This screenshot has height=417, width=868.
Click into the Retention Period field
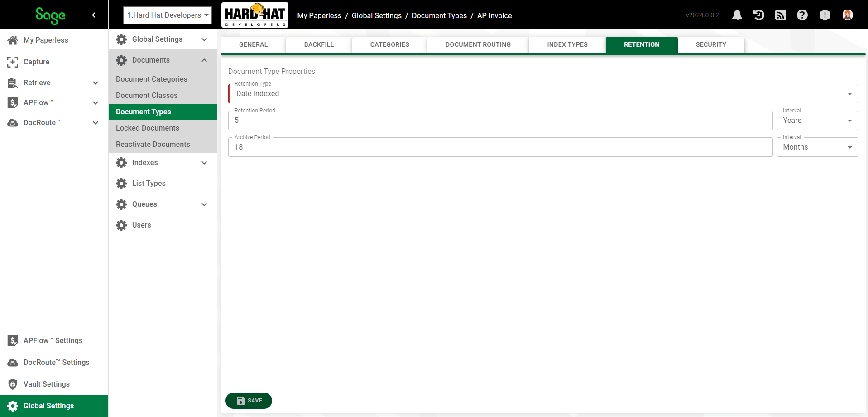(x=500, y=120)
